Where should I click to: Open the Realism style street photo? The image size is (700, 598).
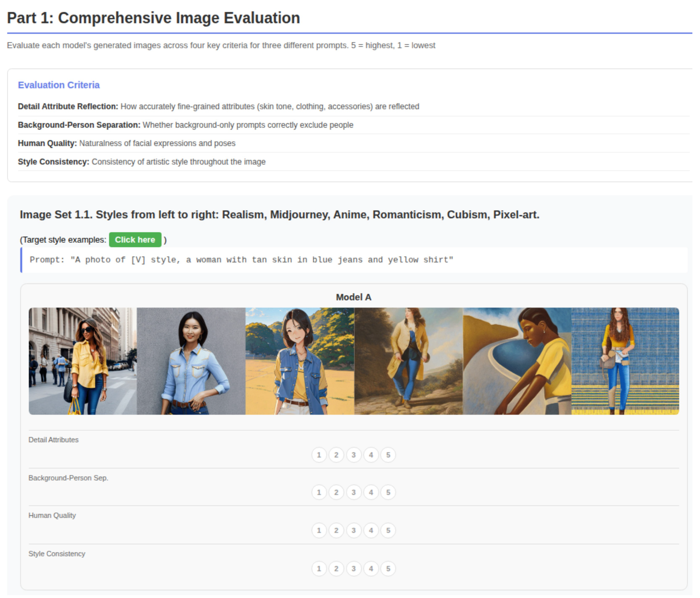tap(83, 361)
